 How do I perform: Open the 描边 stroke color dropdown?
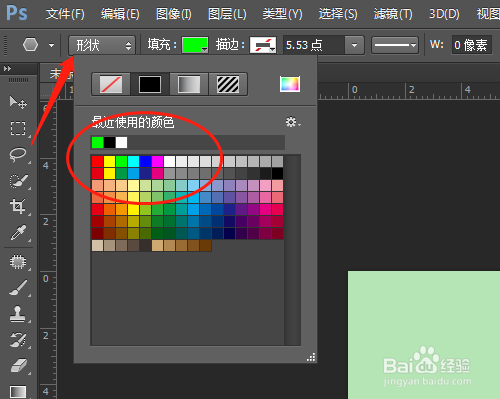pyautogui.click(x=263, y=45)
